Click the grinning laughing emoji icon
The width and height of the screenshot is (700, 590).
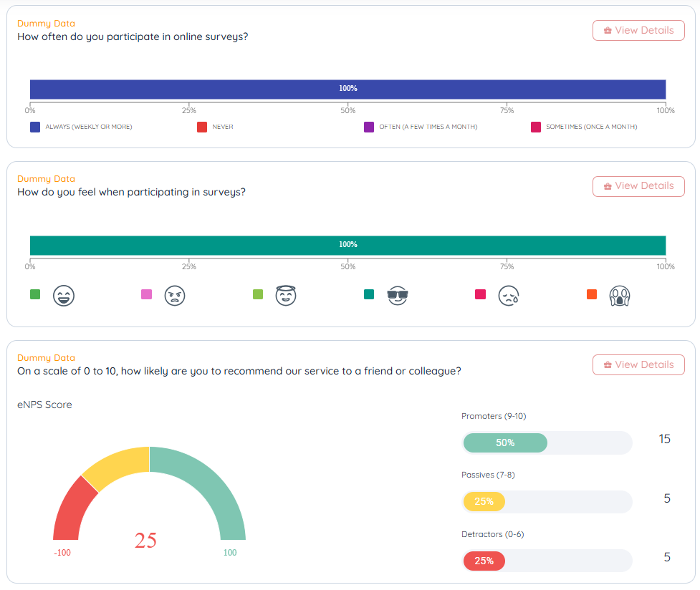[x=64, y=295]
